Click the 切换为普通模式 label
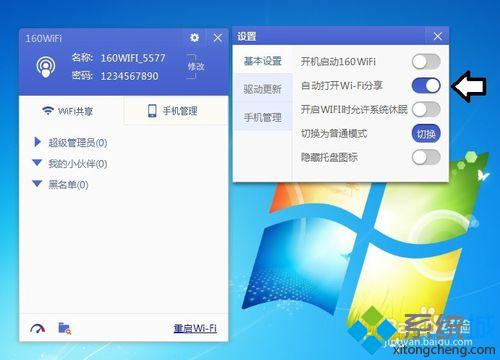The height and width of the screenshot is (360, 500). click(334, 134)
